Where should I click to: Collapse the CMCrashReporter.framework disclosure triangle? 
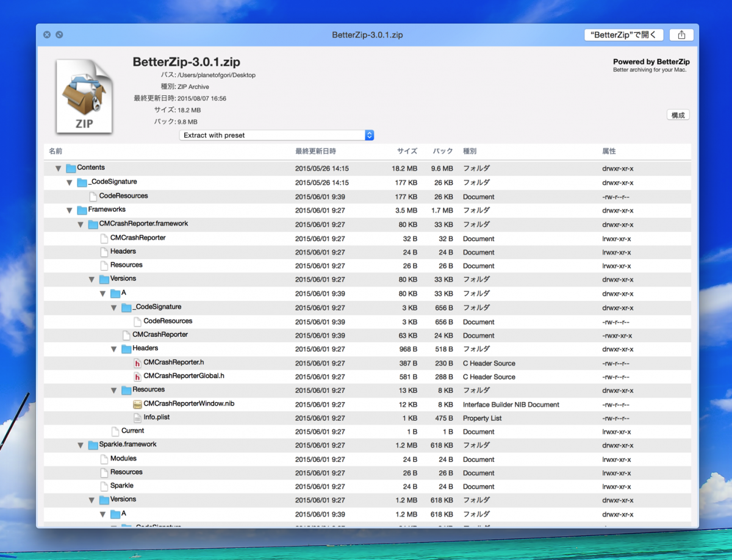point(81,224)
